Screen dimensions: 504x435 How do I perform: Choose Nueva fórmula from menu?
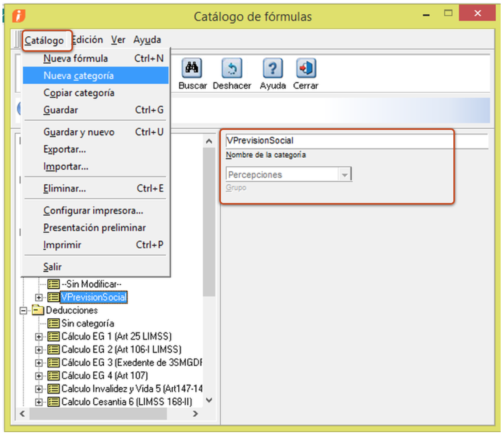point(96,59)
